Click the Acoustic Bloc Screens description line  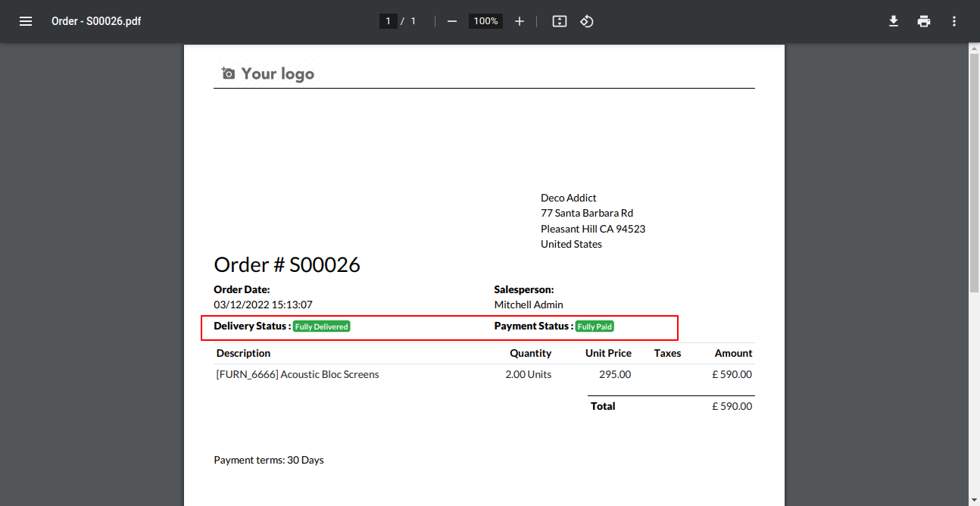(x=298, y=374)
